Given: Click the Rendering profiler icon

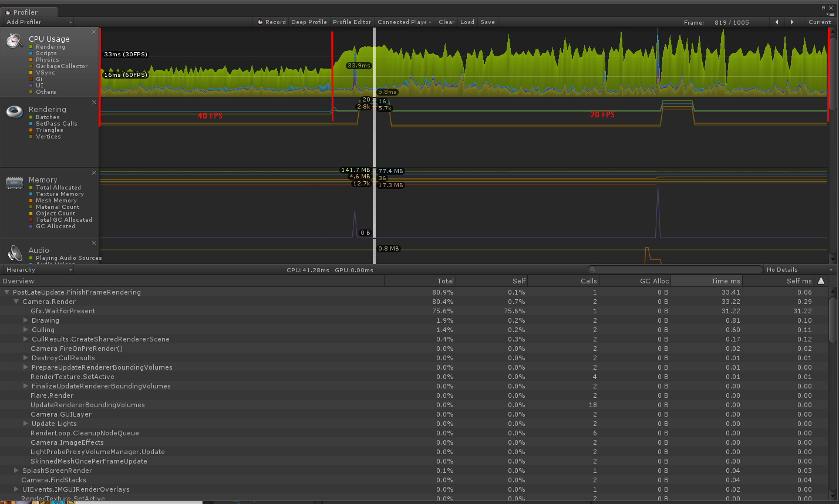Looking at the screenshot, I should pyautogui.click(x=15, y=111).
